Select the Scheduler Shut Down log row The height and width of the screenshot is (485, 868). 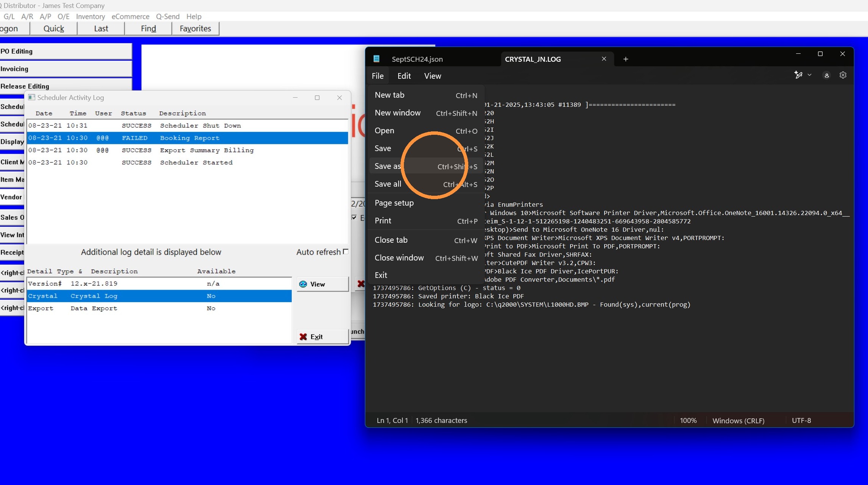187,126
